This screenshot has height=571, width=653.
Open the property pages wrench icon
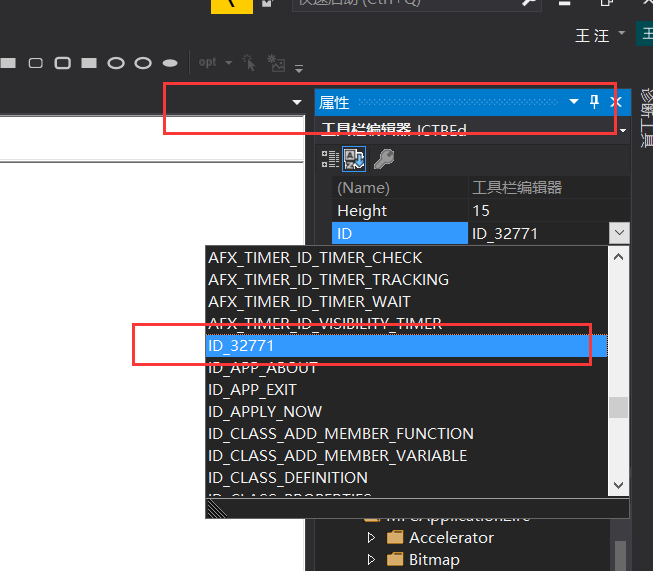pos(384,159)
